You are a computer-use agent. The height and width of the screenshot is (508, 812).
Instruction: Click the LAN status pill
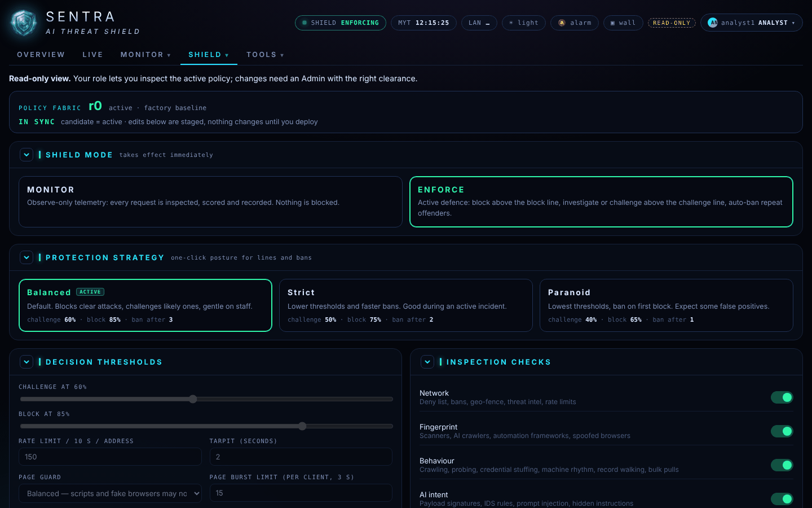point(479,23)
